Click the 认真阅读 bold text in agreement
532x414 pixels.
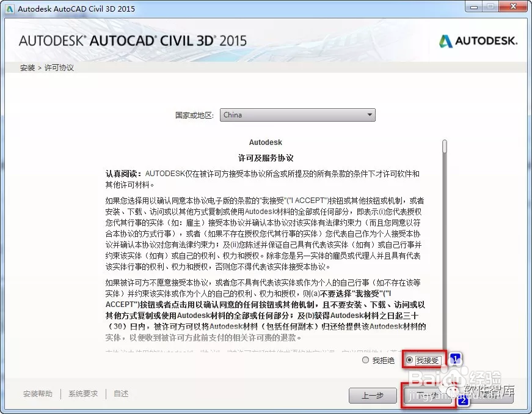tap(123, 174)
